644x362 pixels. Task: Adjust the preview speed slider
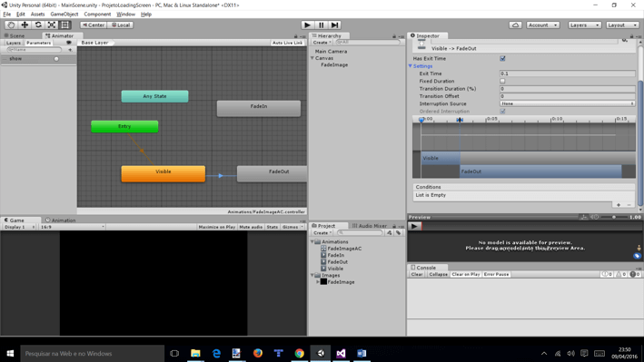click(x=614, y=217)
